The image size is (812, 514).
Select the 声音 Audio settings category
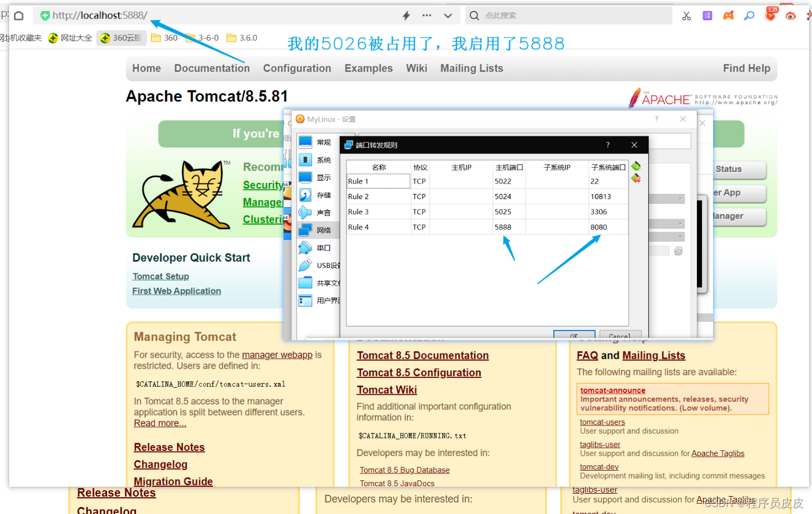pos(317,212)
